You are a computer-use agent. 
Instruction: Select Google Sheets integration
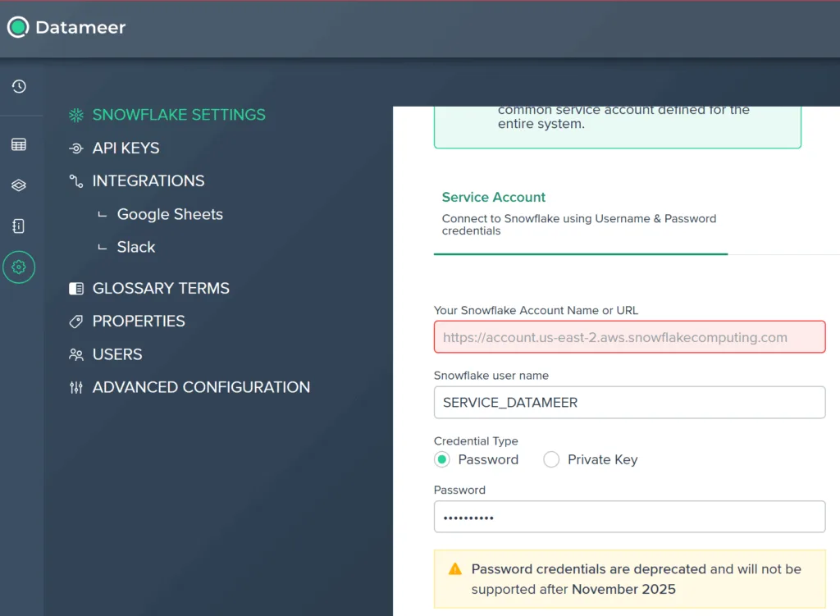[x=170, y=214]
